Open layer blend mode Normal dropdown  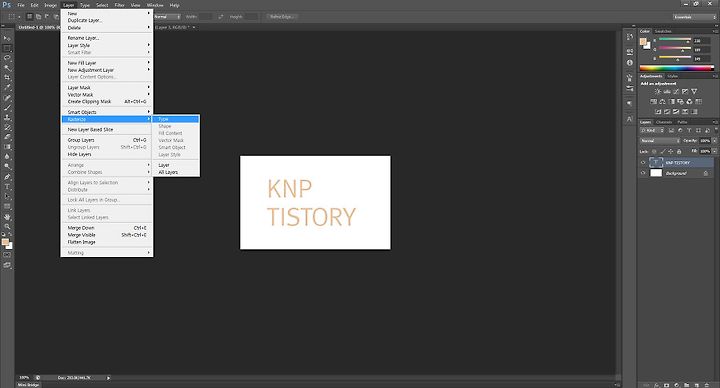pyautogui.click(x=659, y=141)
